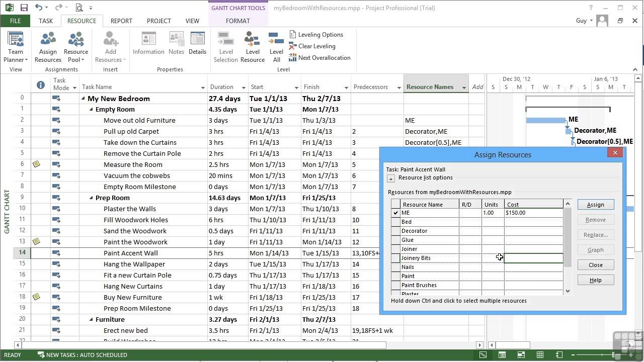Click the Cost cell for Joinery Bits
The height and width of the screenshot is (362, 644).
(x=534, y=258)
